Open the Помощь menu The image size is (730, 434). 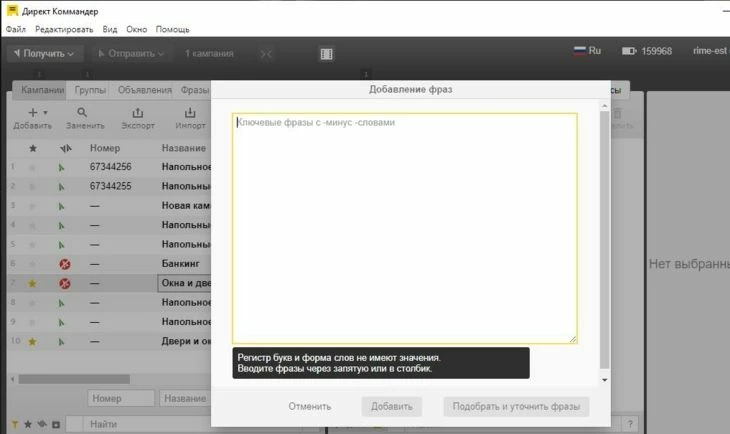coord(173,29)
